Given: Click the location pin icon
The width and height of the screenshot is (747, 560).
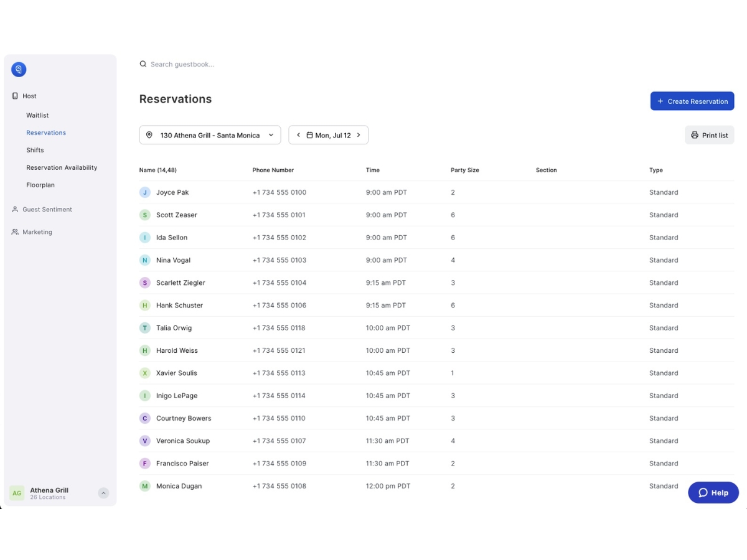Looking at the screenshot, I should tap(149, 135).
